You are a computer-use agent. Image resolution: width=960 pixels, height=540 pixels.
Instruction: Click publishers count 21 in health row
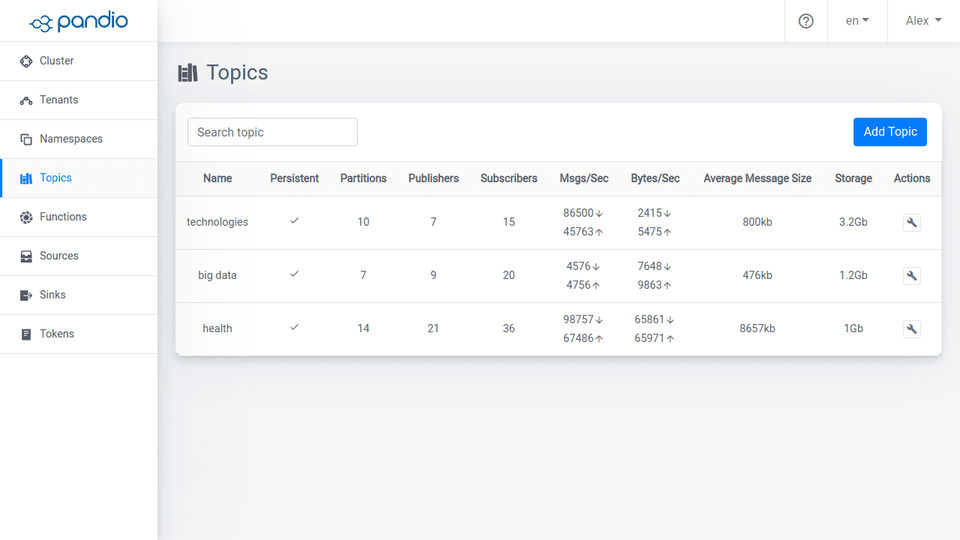click(x=433, y=329)
